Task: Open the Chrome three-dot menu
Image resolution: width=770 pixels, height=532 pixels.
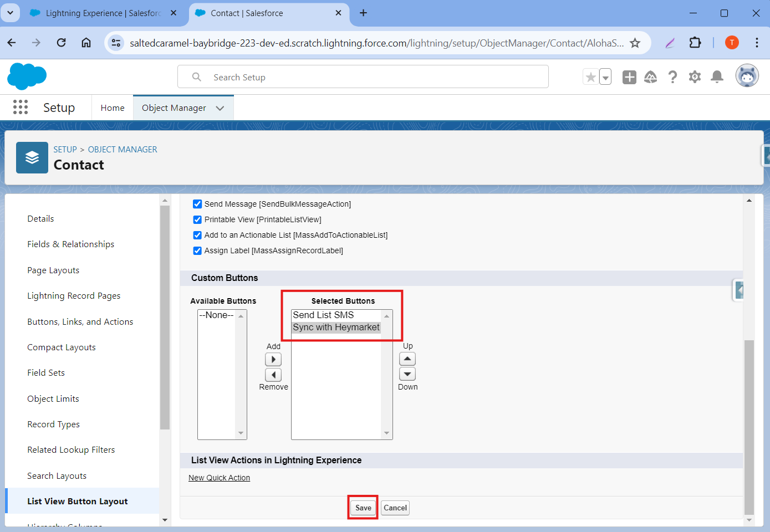Action: pos(757,43)
